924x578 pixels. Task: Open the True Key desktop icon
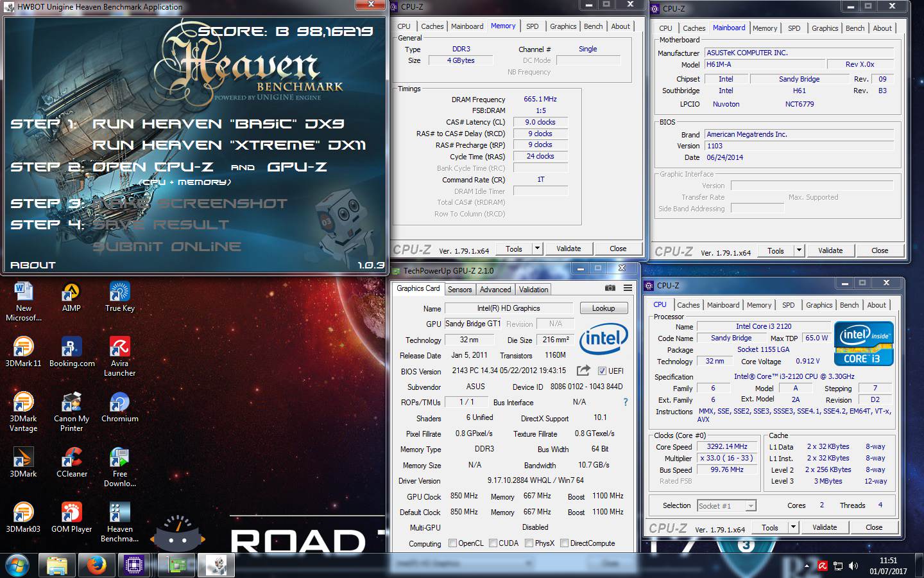pos(120,297)
